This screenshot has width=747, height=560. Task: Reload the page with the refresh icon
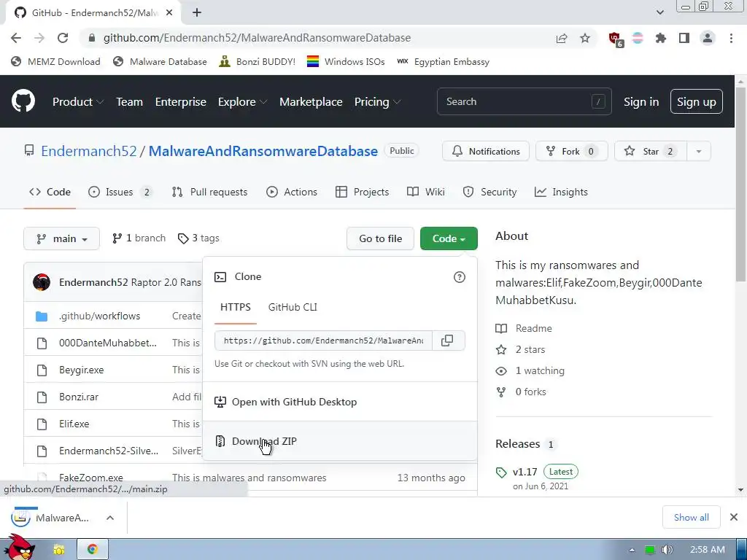63,38
